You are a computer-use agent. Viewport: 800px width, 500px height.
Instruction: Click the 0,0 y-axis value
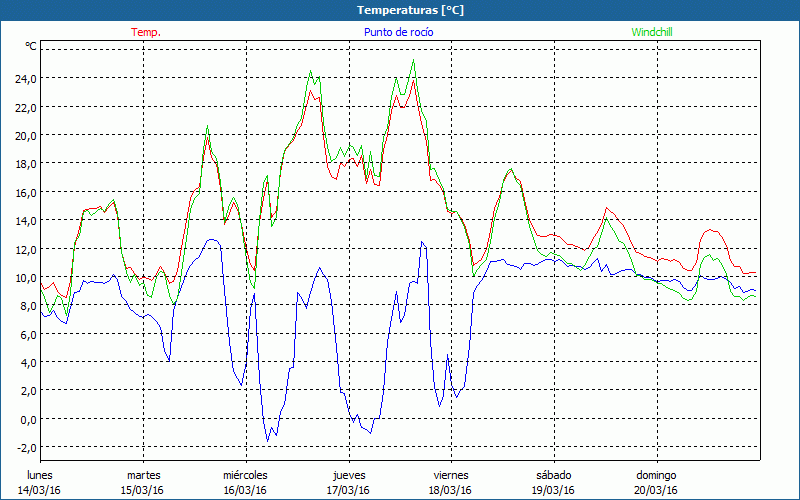point(27,419)
